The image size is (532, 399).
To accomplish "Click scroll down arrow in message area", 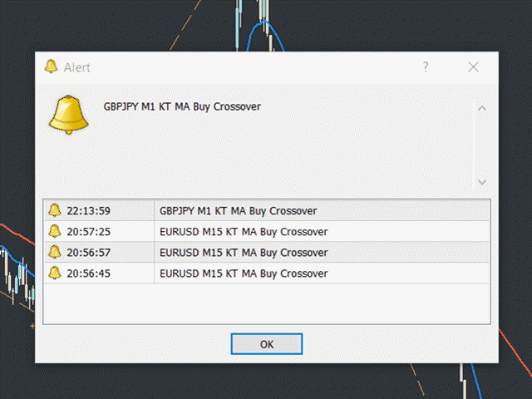I will [482, 182].
